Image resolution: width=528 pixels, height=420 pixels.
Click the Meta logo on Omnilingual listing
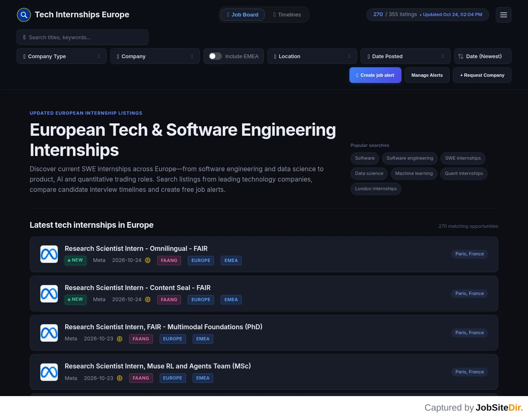click(x=49, y=254)
